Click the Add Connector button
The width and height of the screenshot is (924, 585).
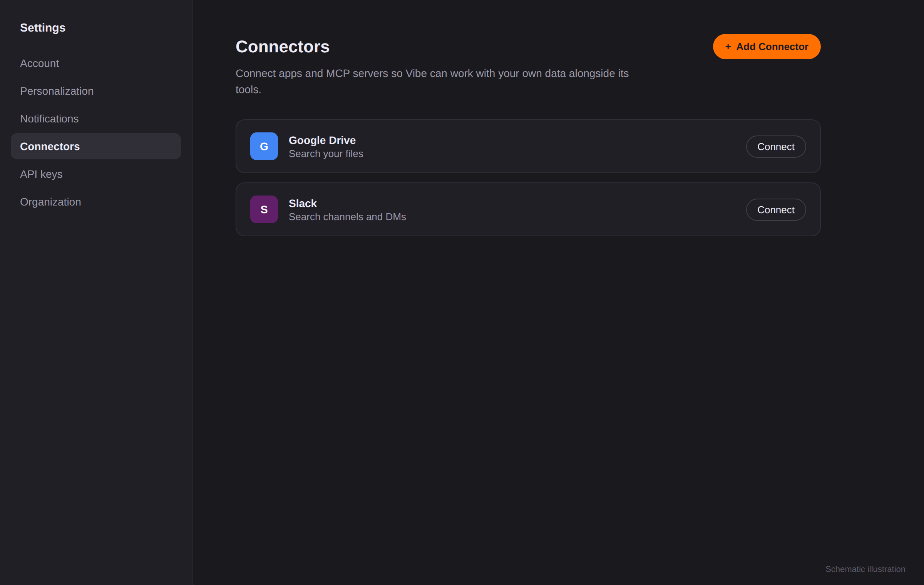pyautogui.click(x=767, y=47)
